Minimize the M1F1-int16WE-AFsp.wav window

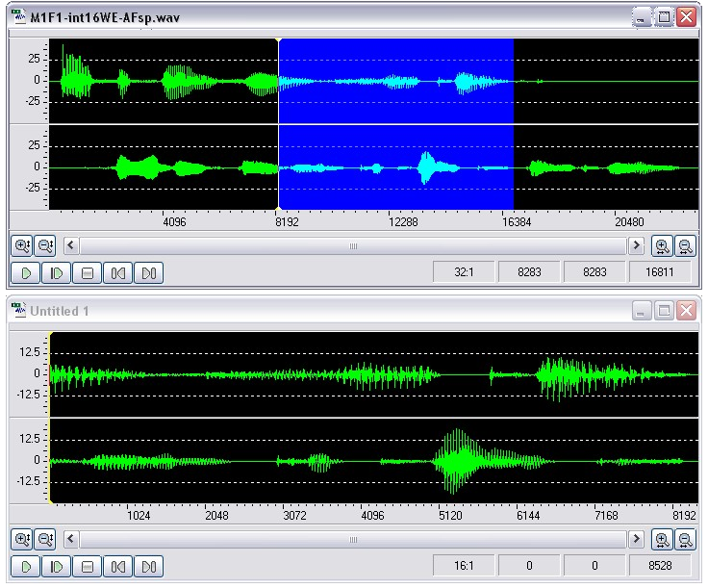coord(641,17)
